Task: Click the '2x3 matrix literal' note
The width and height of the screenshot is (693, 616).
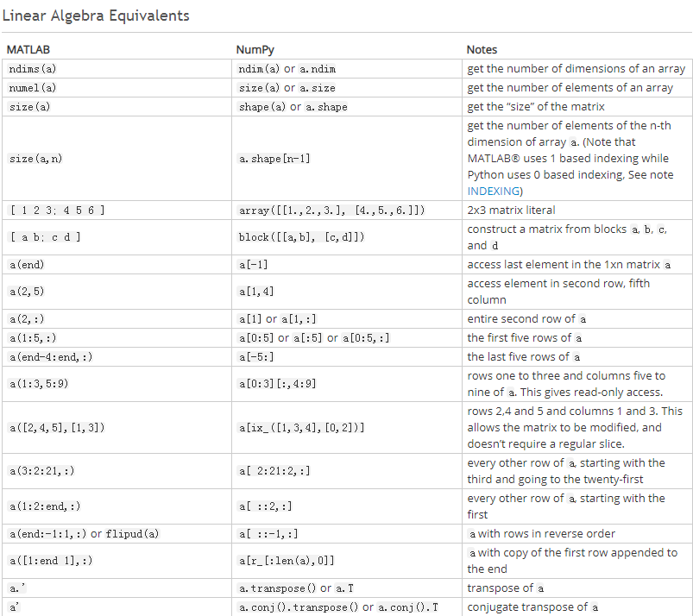Action: (x=511, y=211)
